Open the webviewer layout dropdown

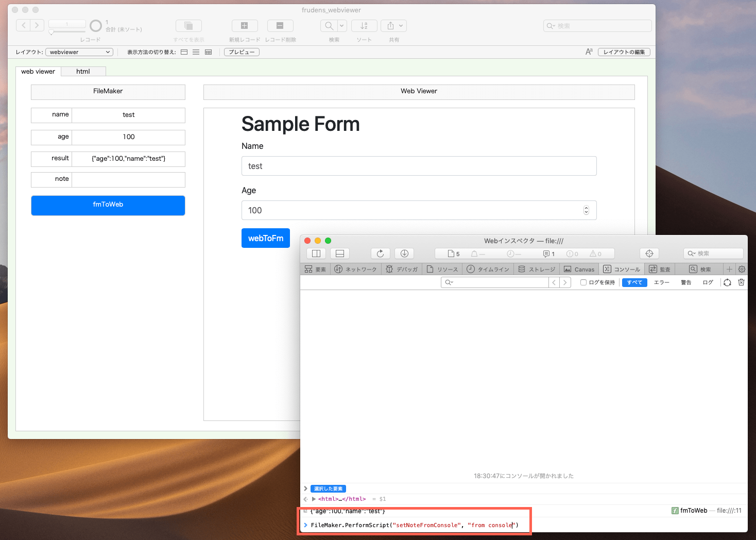pos(79,52)
